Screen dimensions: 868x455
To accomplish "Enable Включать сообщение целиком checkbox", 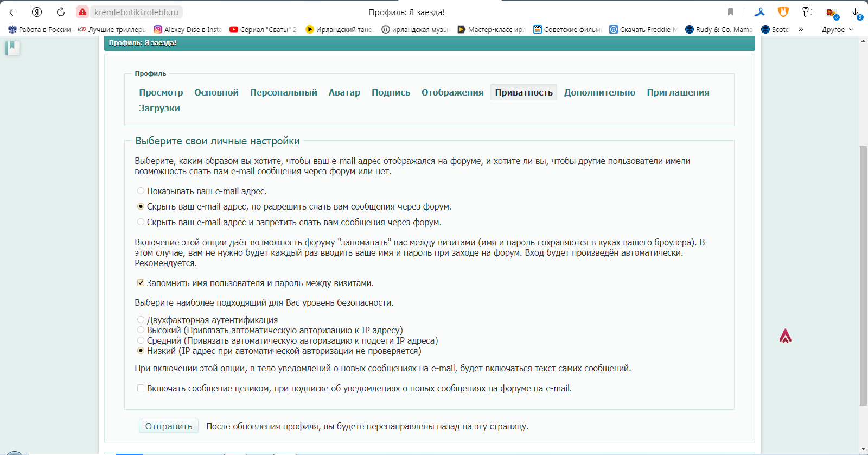I will pos(141,388).
